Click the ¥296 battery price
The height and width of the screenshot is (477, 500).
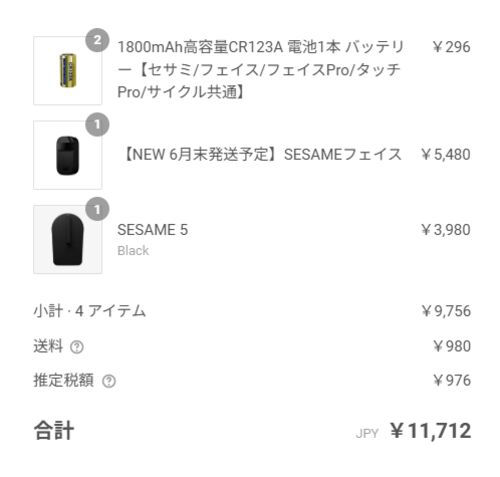pos(451,47)
